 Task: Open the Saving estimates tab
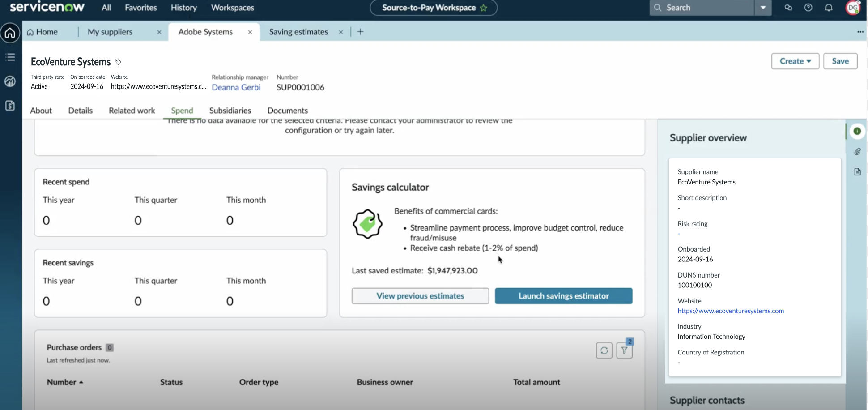[298, 32]
